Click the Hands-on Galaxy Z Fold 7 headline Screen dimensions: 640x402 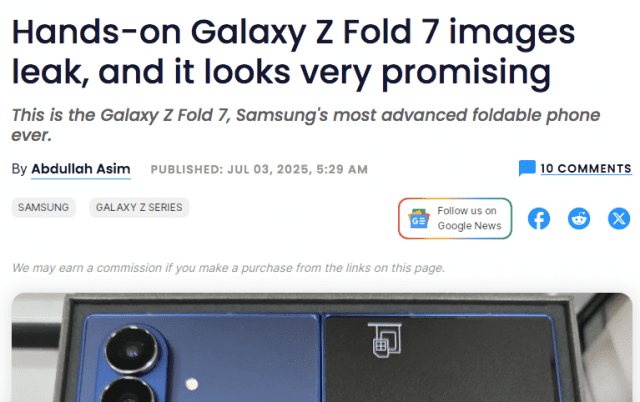[293, 52]
